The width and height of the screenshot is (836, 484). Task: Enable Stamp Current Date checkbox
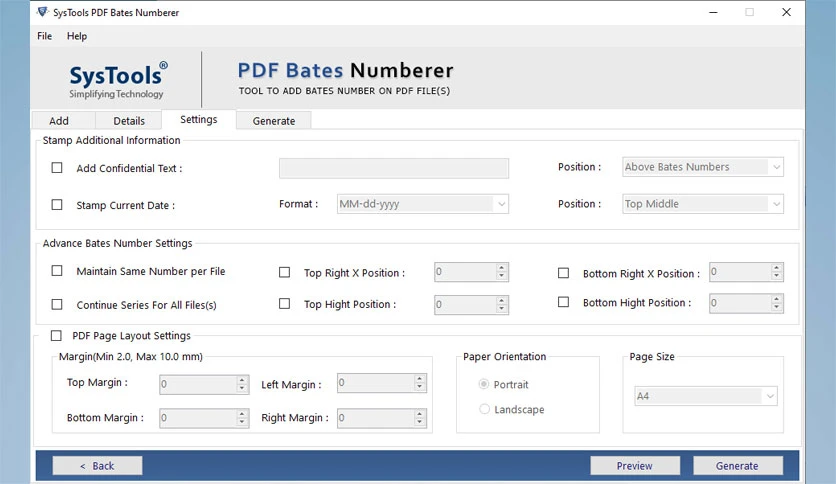tap(57, 205)
